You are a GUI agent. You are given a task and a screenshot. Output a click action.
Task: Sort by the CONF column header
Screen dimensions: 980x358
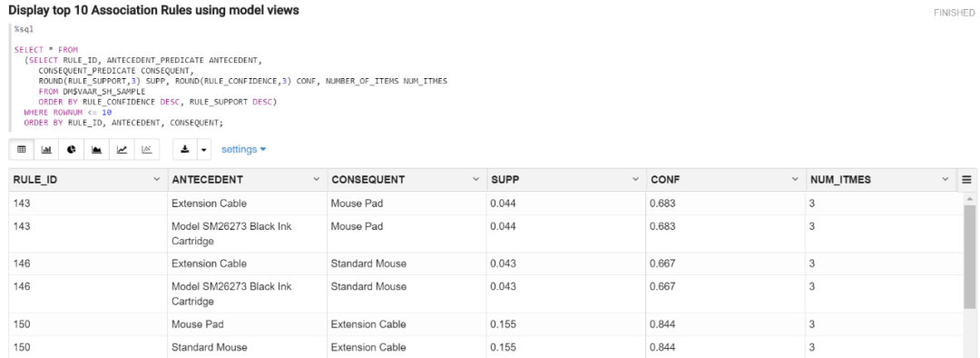(666, 180)
